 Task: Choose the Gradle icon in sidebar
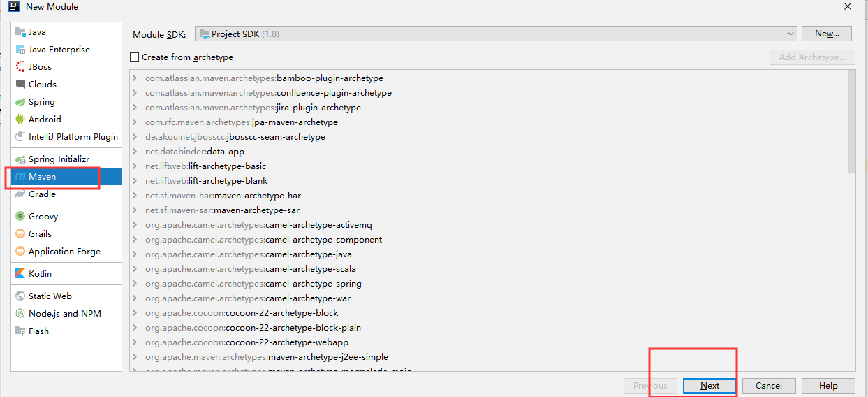point(20,194)
